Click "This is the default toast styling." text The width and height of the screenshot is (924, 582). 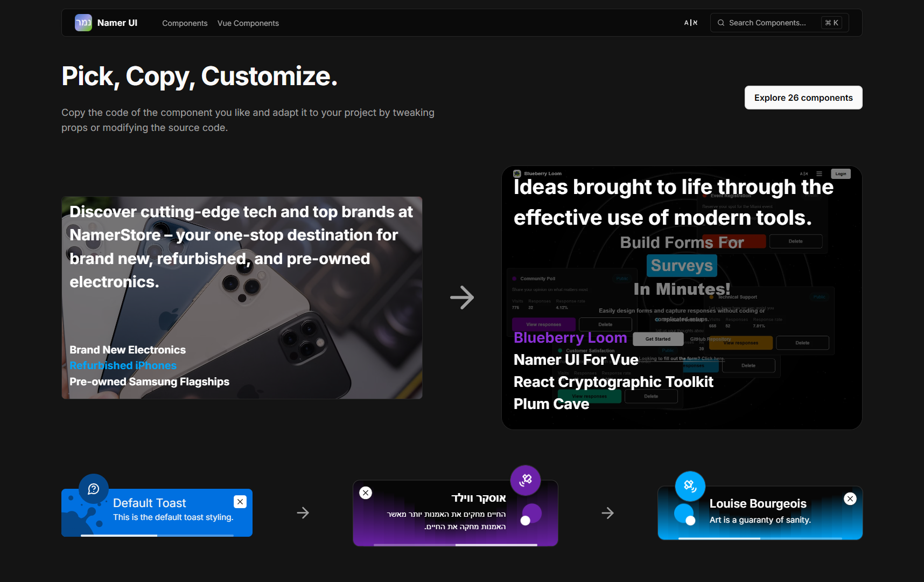pyautogui.click(x=173, y=517)
